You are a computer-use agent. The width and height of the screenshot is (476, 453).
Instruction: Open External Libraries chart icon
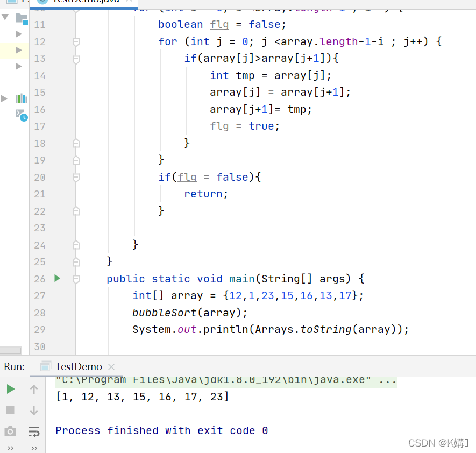tap(22, 98)
